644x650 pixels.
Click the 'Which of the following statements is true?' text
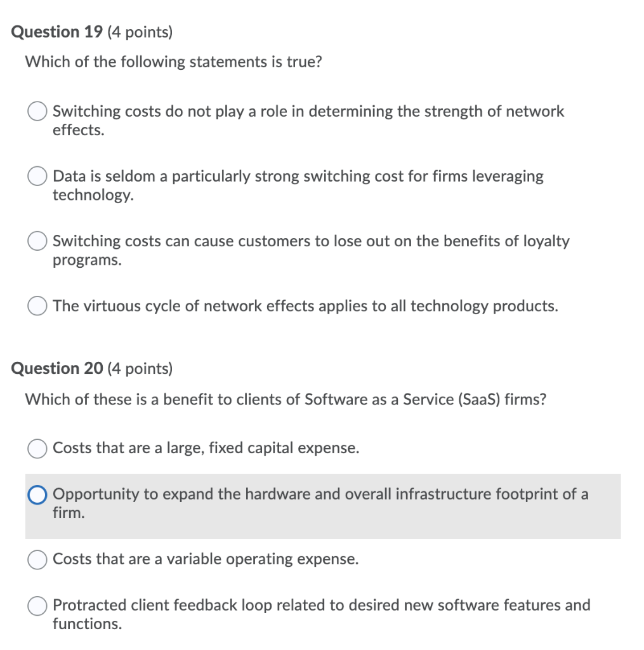[x=174, y=62]
